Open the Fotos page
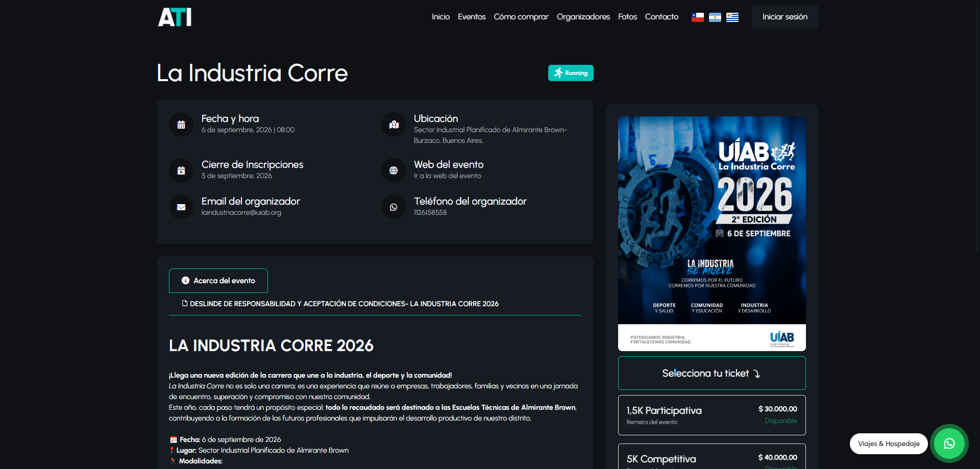 (627, 17)
